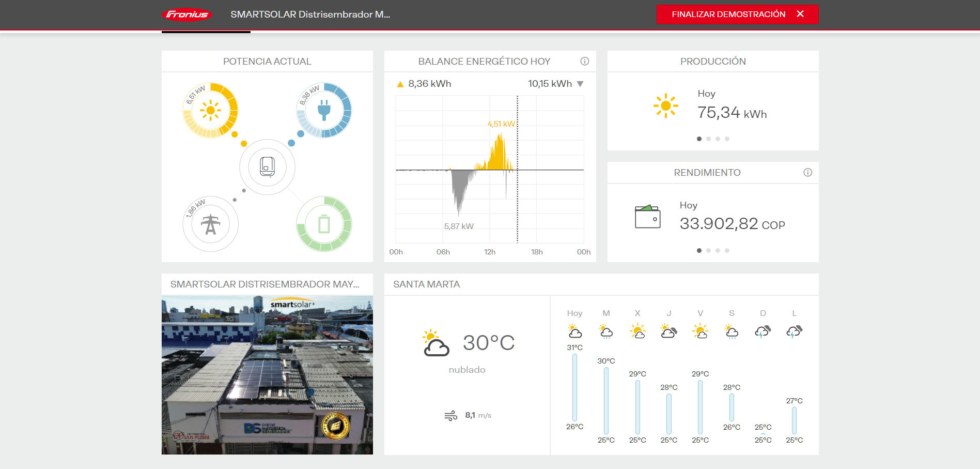The height and width of the screenshot is (469, 980).
Task: Click the dotted time marker in chart
Action: 517,207
